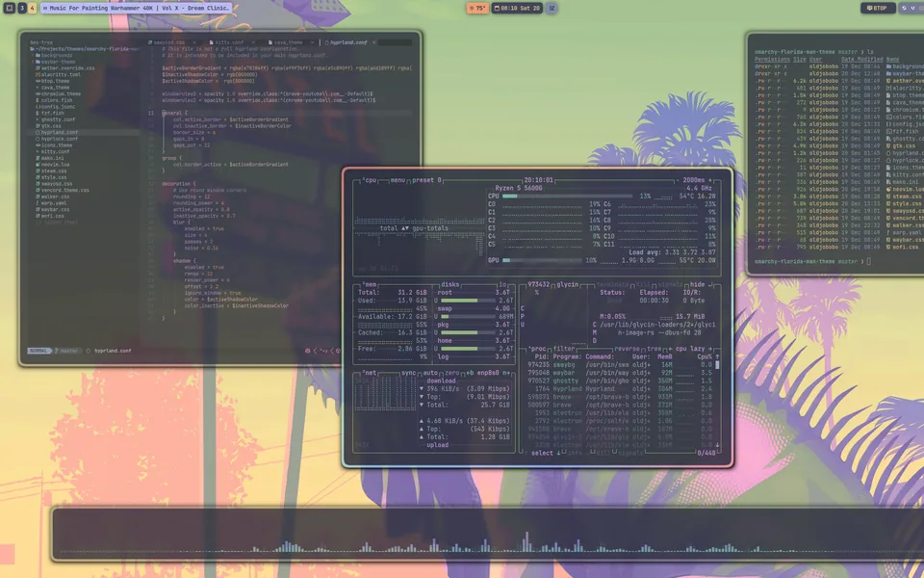This screenshot has height=578, width=924.
Task: Open the btop menu
Action: click(x=398, y=180)
